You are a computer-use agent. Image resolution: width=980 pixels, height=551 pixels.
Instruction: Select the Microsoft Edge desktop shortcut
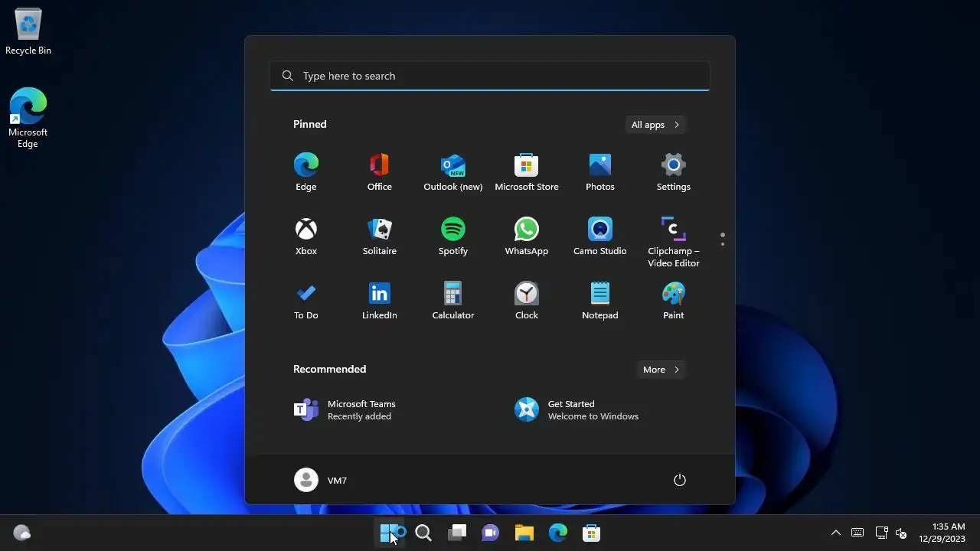(28, 118)
